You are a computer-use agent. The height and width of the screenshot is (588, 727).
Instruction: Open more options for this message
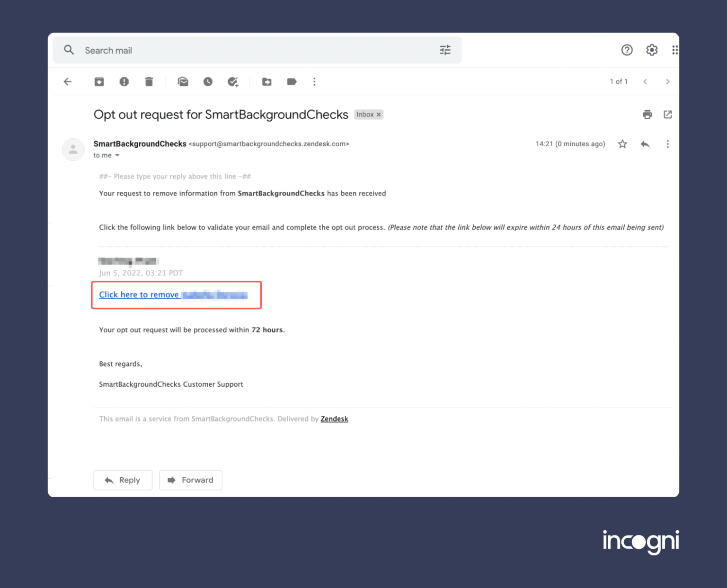pyautogui.click(x=668, y=144)
